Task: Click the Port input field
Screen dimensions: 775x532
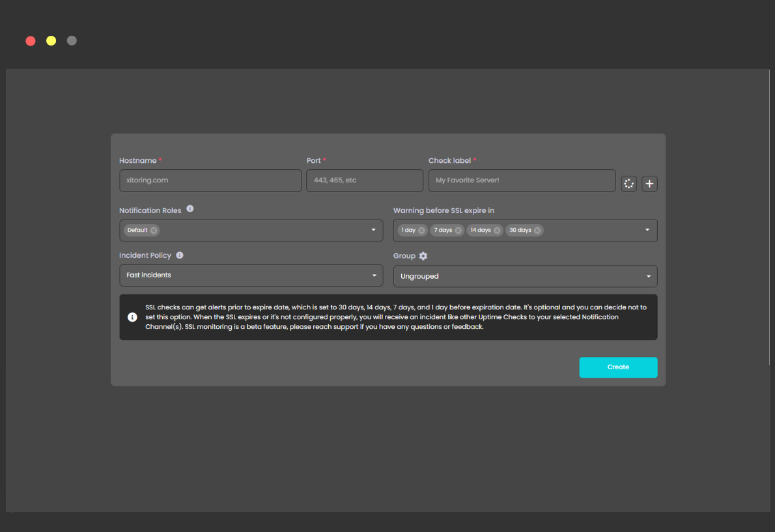Action: coord(364,180)
